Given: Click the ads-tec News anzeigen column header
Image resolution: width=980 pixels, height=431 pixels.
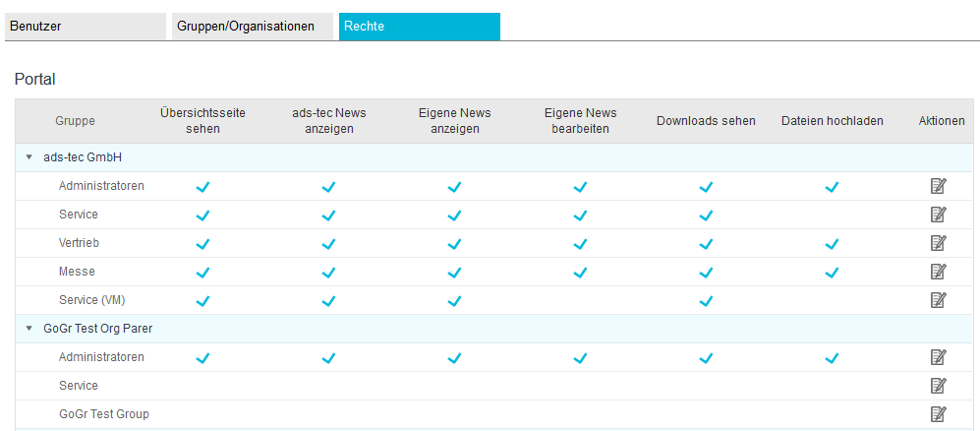Looking at the screenshot, I should point(328,121).
